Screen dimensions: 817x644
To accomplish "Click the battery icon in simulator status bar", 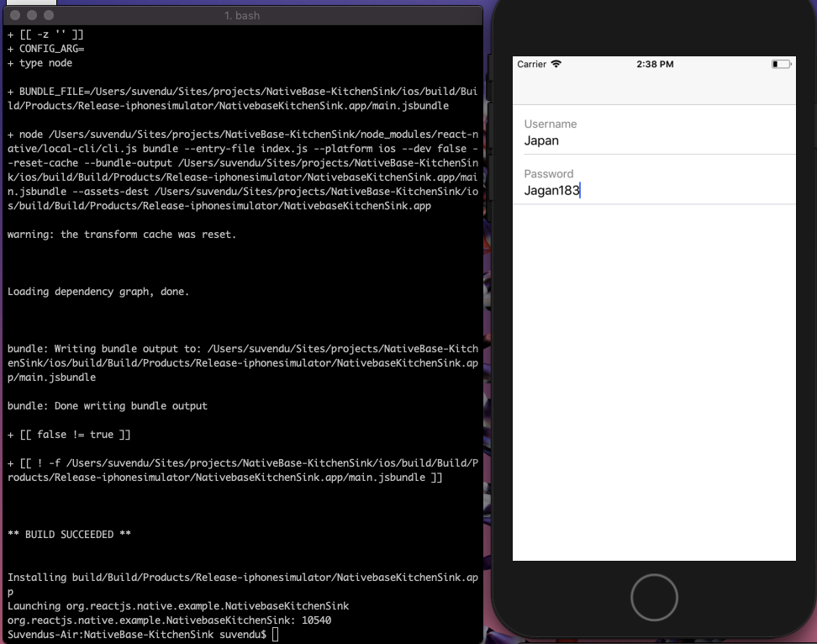I will [781, 64].
